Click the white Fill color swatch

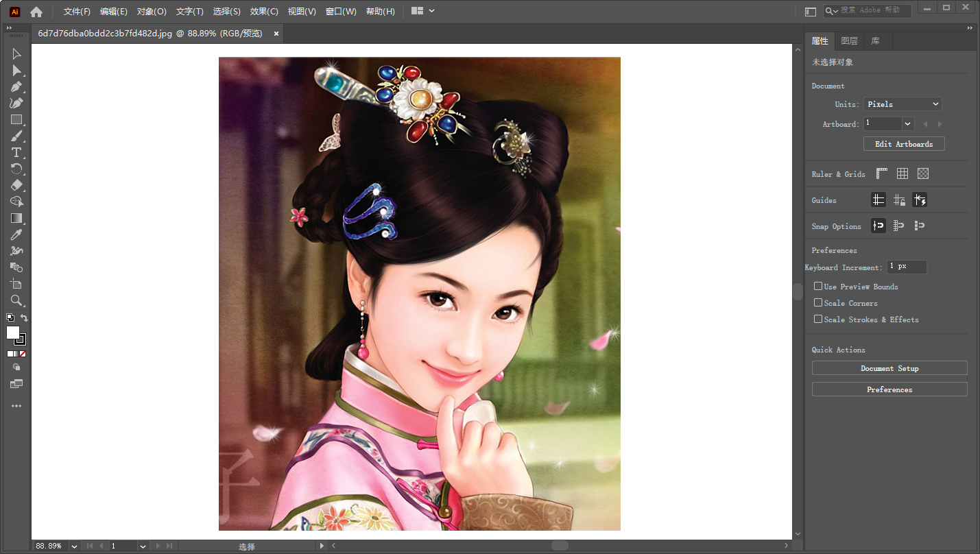[13, 333]
